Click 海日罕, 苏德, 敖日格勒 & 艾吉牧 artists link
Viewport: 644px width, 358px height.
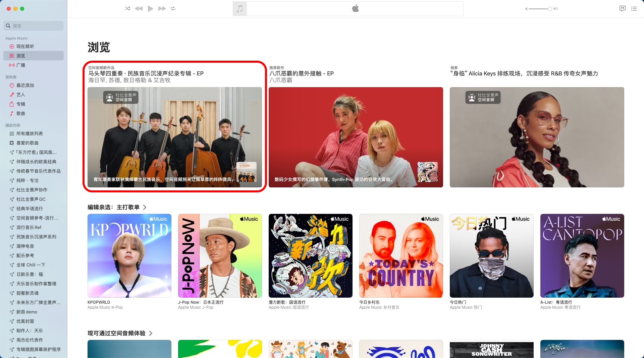(x=129, y=80)
